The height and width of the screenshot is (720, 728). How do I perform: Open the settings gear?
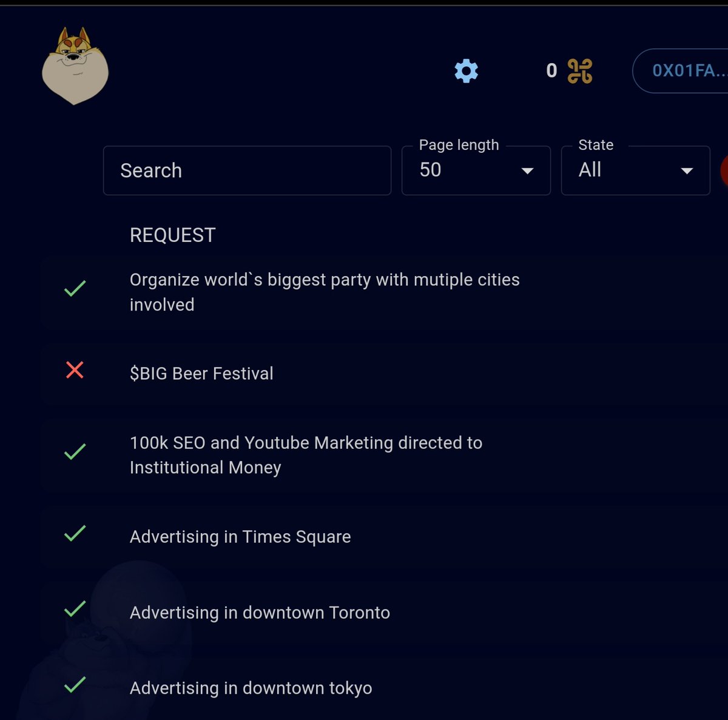pyautogui.click(x=465, y=71)
